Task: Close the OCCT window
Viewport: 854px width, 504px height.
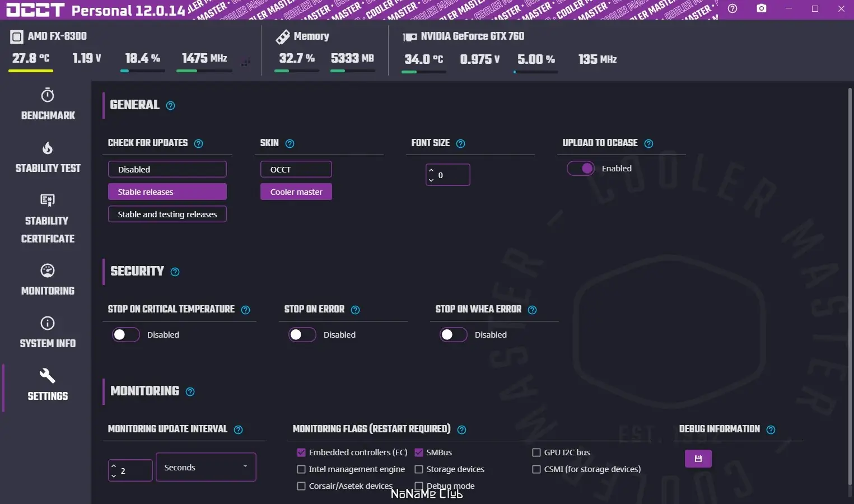Action: click(x=841, y=8)
